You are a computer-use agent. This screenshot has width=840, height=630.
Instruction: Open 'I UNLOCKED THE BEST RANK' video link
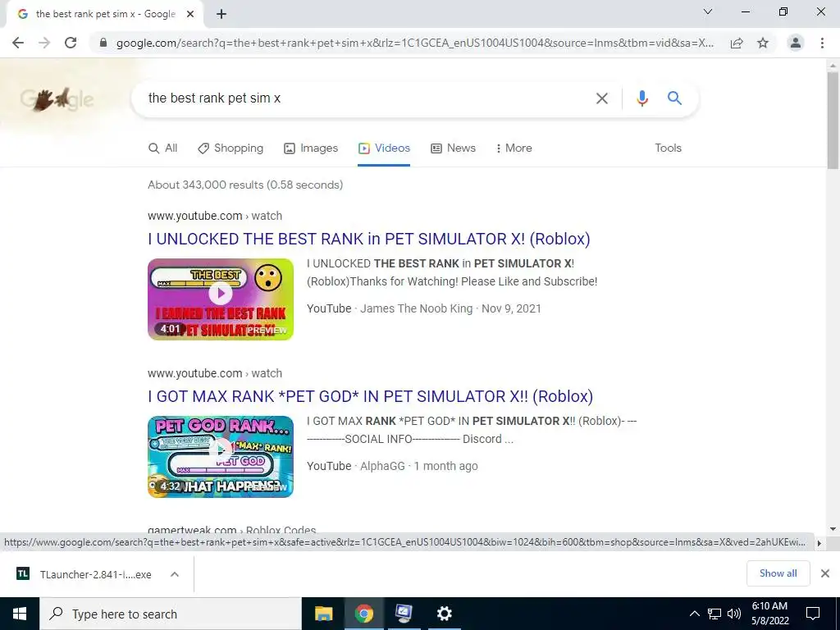point(369,239)
